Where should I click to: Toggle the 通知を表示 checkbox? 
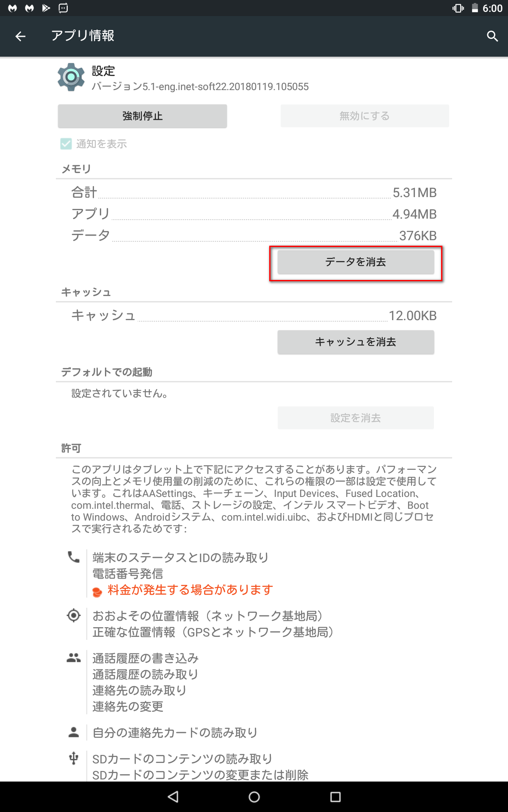(x=66, y=144)
